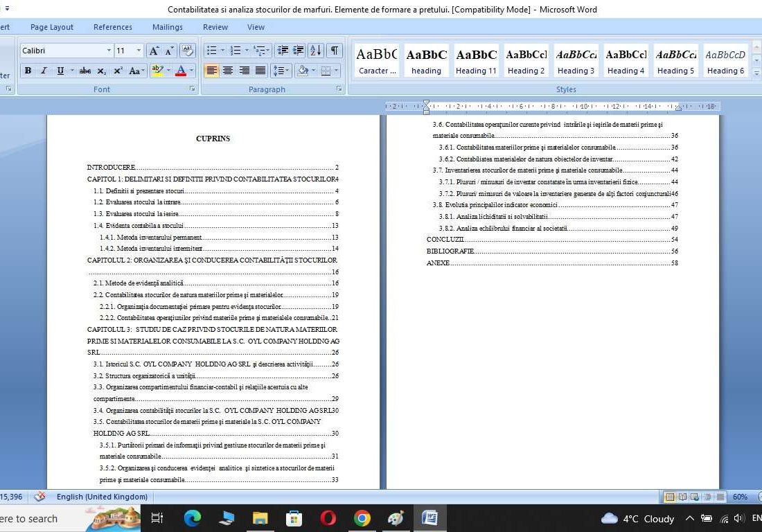
Task: Switch to the References tab
Action: (x=113, y=27)
